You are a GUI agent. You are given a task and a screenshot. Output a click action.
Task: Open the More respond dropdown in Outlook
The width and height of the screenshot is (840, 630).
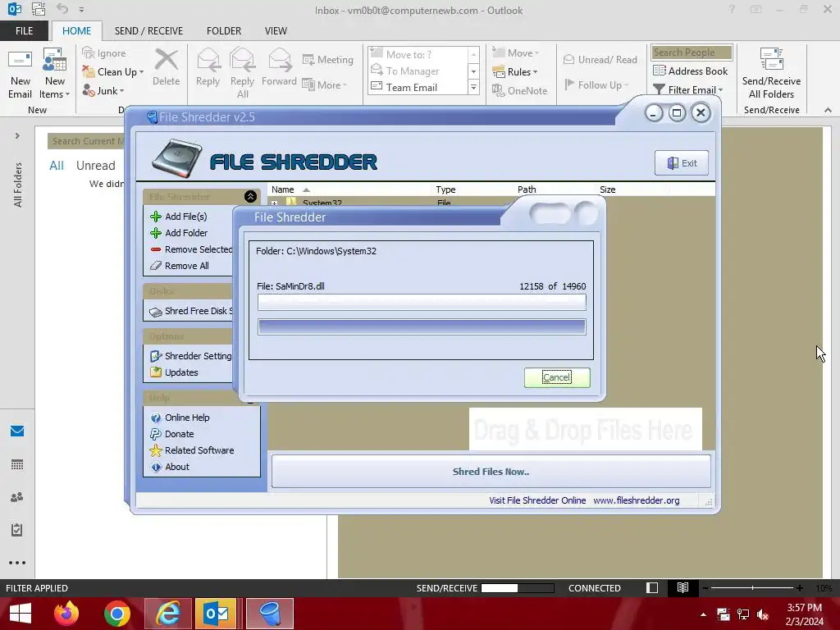(x=325, y=84)
